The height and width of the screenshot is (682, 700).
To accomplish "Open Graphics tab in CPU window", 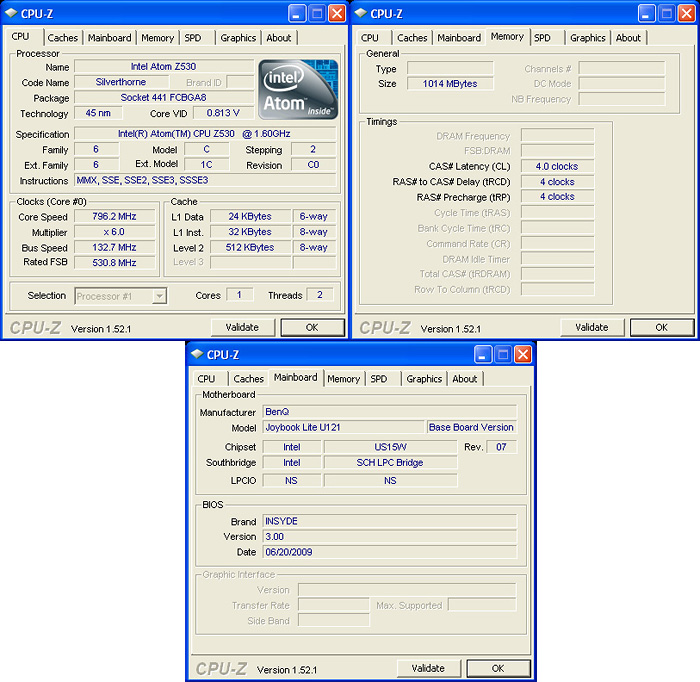I will [x=238, y=38].
